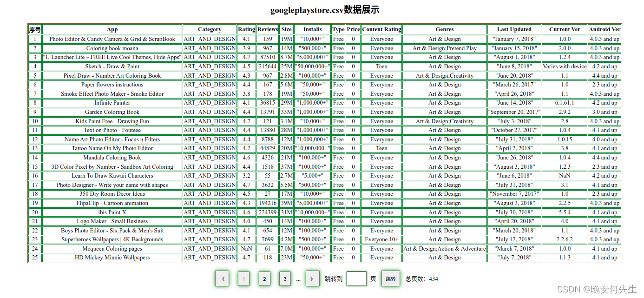Click the 2.2.6.2 version cell
Screen dimensions: 644x298
(565, 239)
